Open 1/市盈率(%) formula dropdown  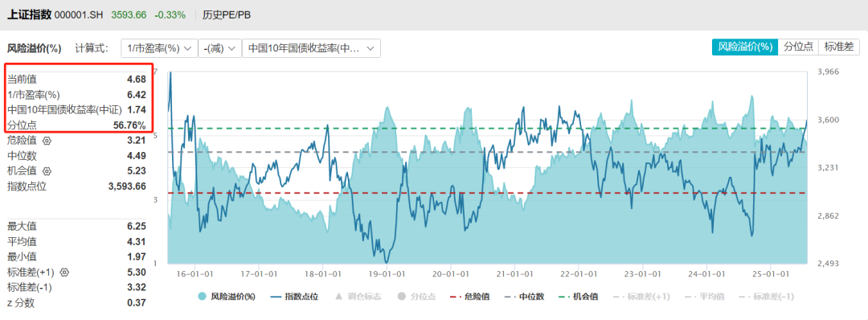coord(159,48)
